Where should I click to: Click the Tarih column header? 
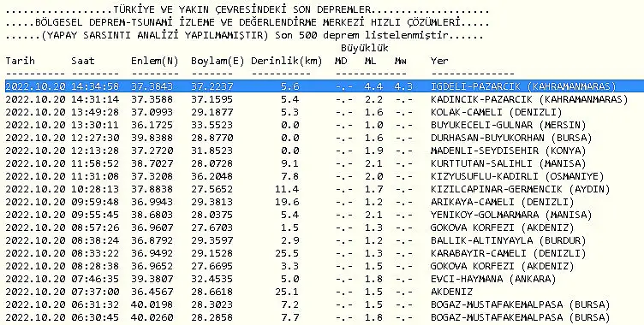[x=21, y=61]
